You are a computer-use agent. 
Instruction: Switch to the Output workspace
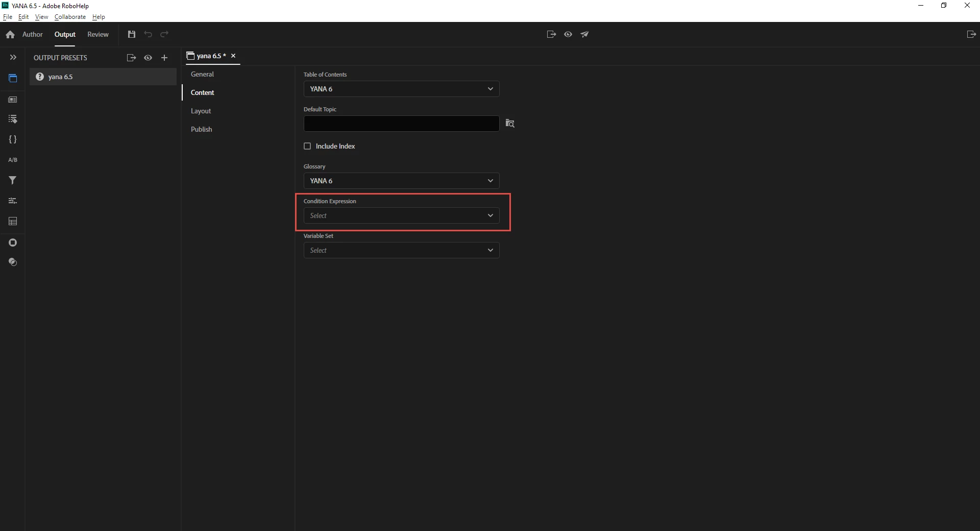tap(65, 34)
